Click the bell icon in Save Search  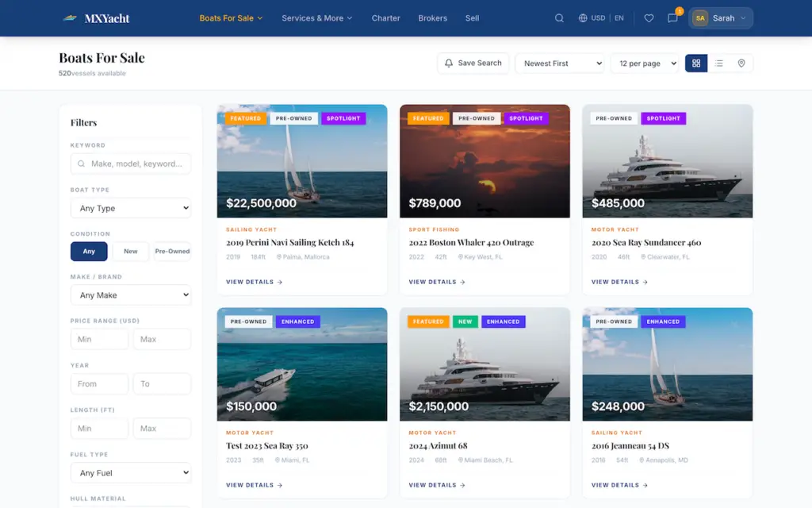449,63
